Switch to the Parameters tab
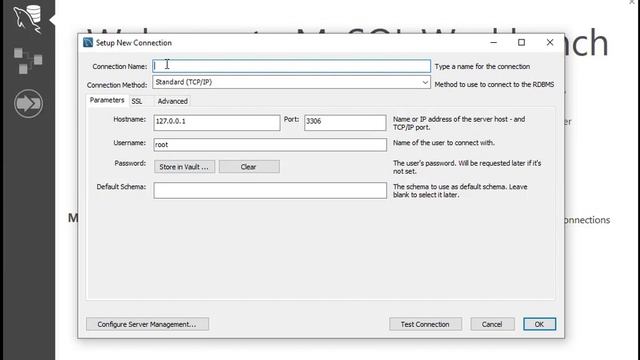This screenshot has height=360, width=640. [x=107, y=100]
